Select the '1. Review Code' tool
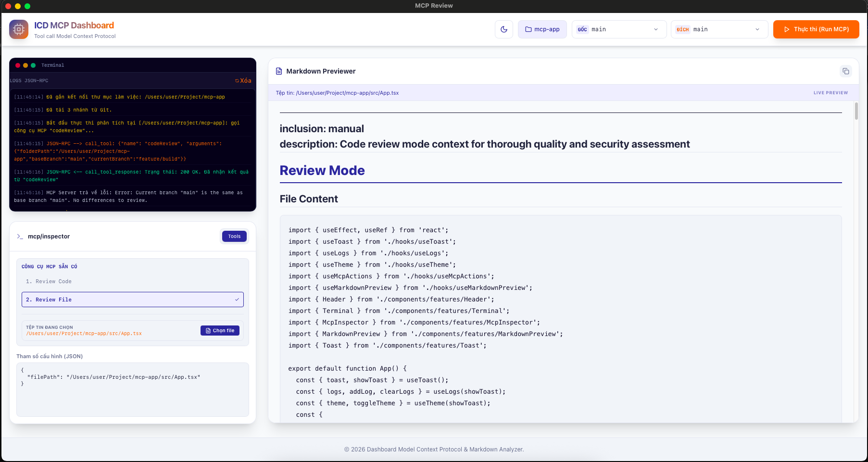 pyautogui.click(x=133, y=282)
